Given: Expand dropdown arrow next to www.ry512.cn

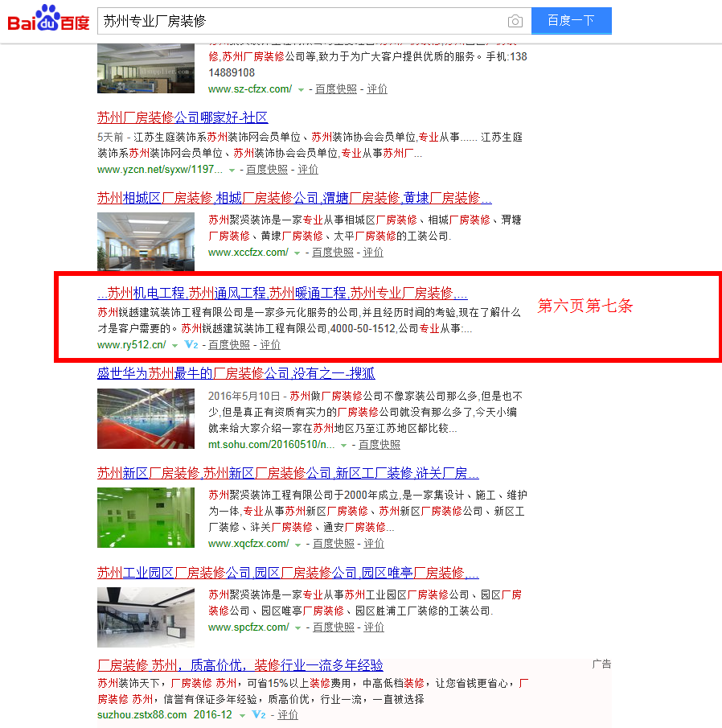Looking at the screenshot, I should (174, 345).
